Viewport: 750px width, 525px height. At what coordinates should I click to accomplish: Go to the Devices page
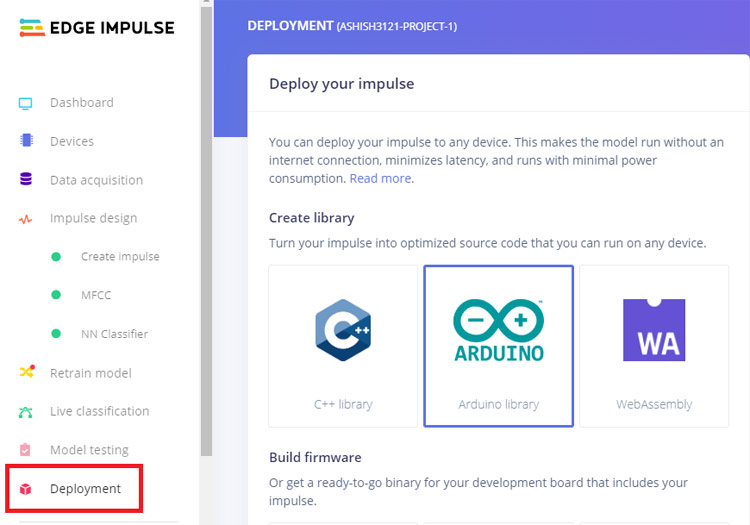(x=72, y=142)
